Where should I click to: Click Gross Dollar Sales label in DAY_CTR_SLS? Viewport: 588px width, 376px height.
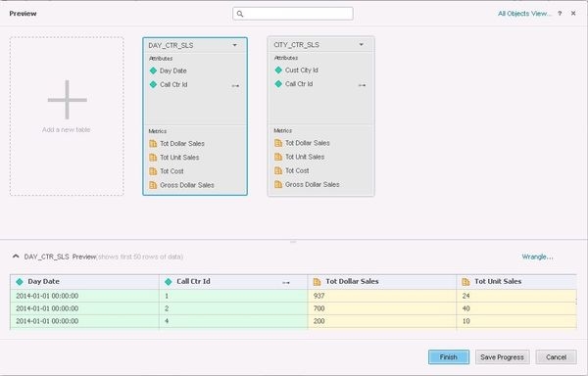pos(187,185)
